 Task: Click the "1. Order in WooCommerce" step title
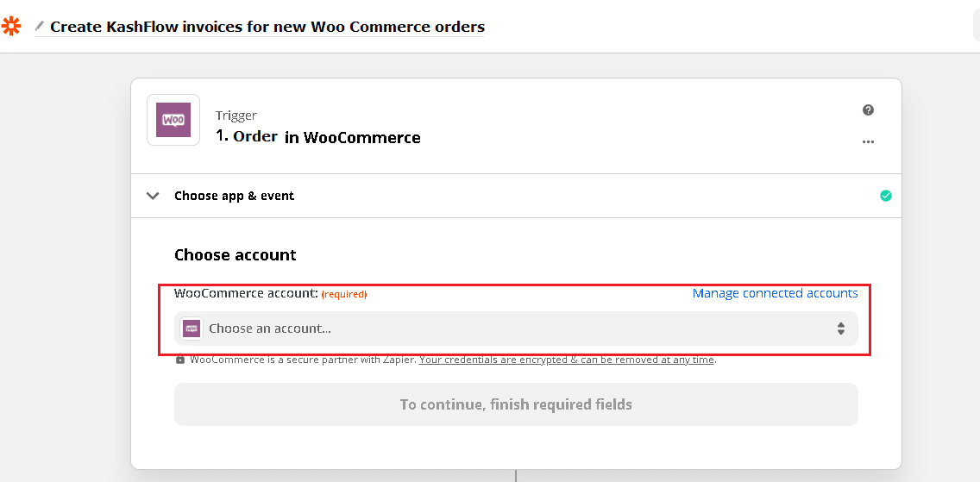click(x=317, y=137)
